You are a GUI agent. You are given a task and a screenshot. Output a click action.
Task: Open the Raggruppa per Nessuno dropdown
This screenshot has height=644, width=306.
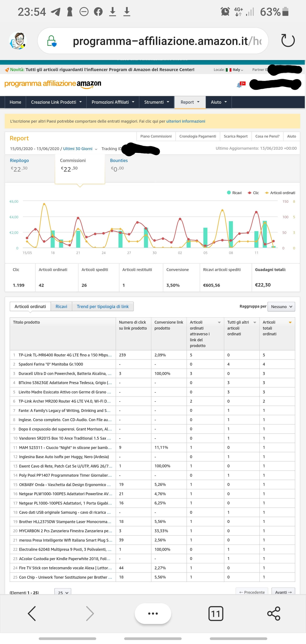(x=281, y=307)
